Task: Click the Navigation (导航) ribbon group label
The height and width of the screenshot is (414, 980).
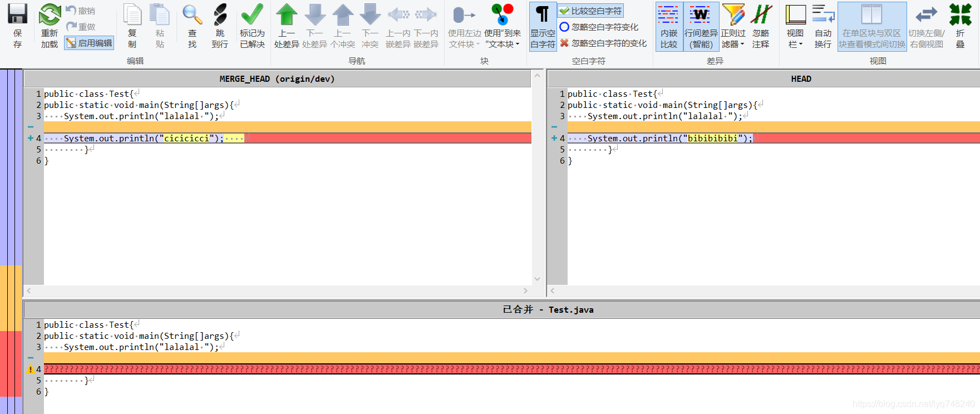Action: (x=357, y=61)
